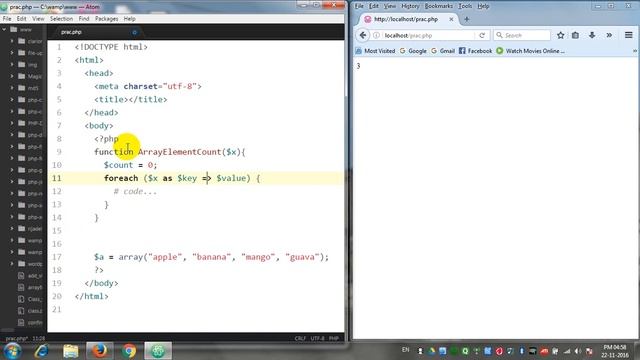This screenshot has width=640, height=360.
Task: Open Windows Start menu orb
Action: coord(12,351)
